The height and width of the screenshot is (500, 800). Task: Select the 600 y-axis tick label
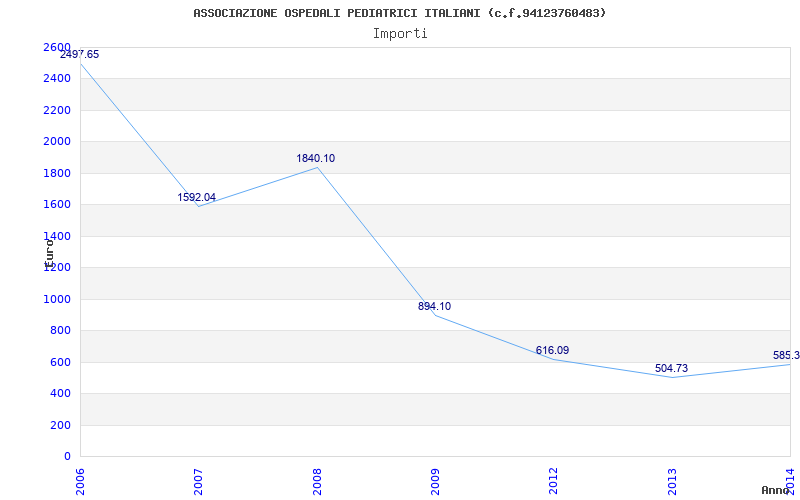pos(60,362)
